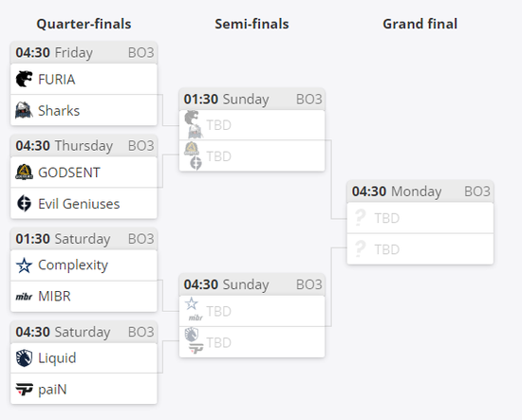Click the Liquid horse logo
Viewport: 522px width, 420px height.
click(24, 358)
